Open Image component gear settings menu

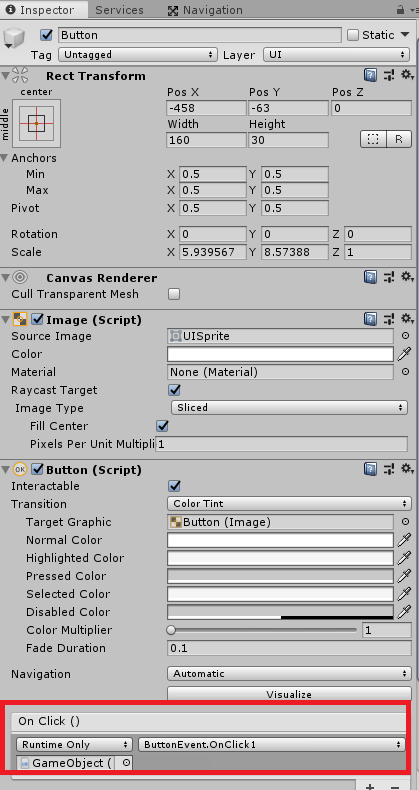[x=407, y=319]
